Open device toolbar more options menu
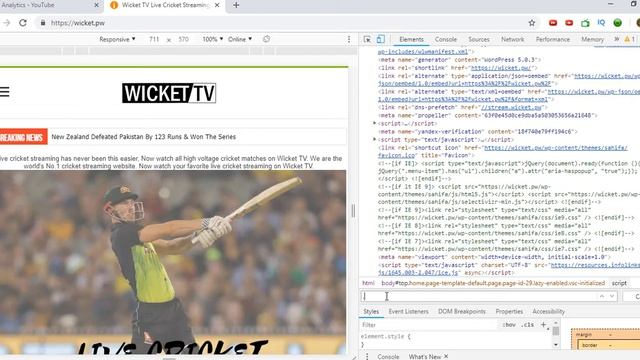 click(349, 39)
